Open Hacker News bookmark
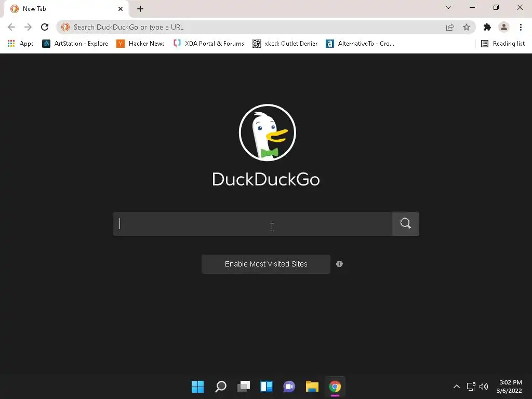The width and height of the screenshot is (532, 399). pyautogui.click(x=140, y=44)
